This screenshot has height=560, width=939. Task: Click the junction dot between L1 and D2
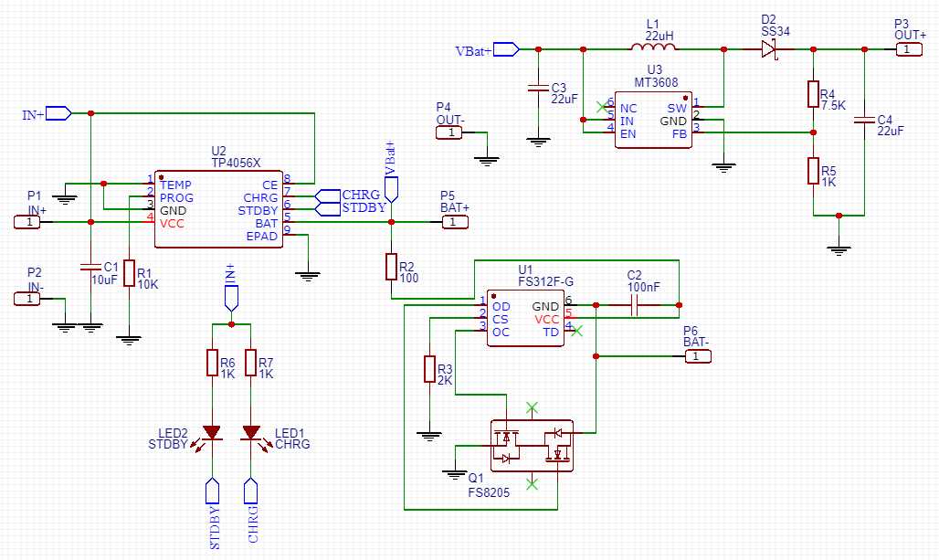point(724,49)
